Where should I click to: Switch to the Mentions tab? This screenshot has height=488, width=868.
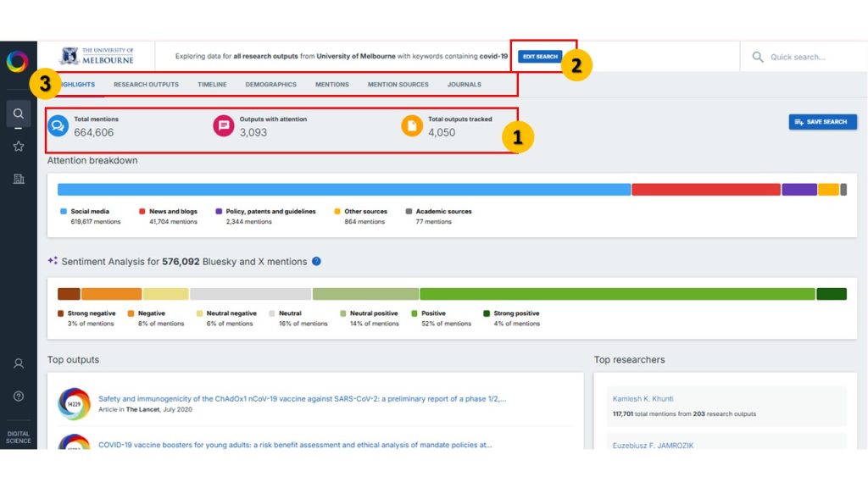[x=332, y=85]
